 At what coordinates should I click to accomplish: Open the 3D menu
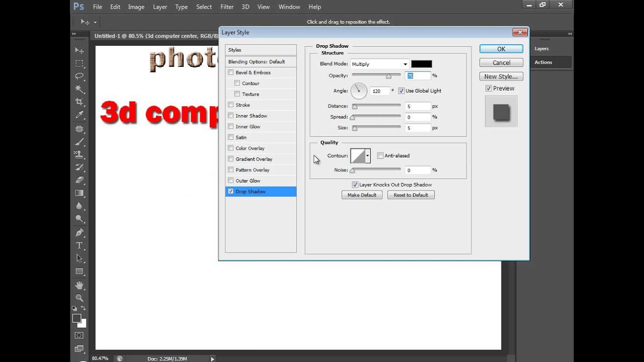[x=246, y=7]
